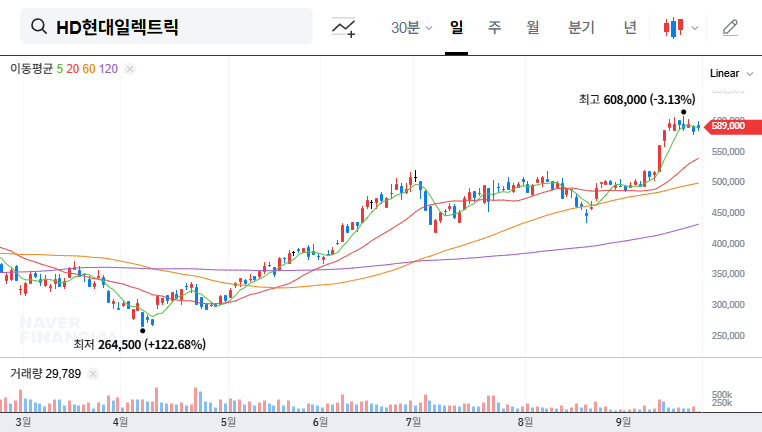Screen dimensions: 762x432
Task: Click the high point marker dot
Action: point(683,112)
